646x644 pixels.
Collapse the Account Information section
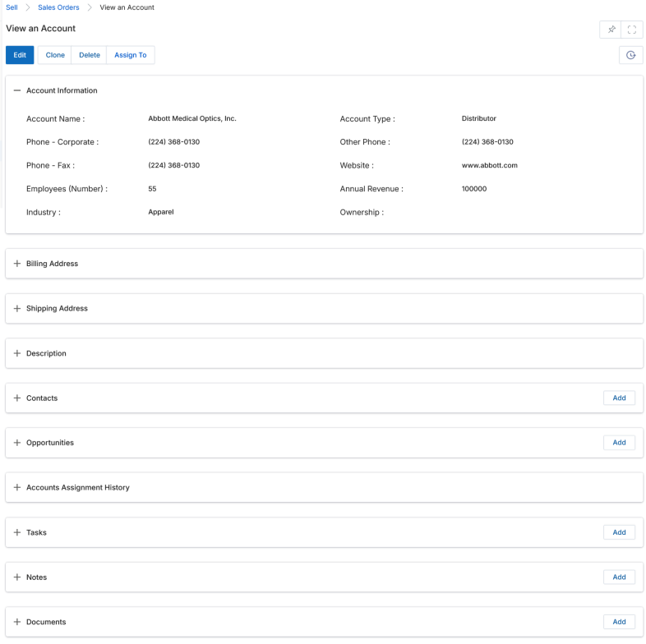(17, 90)
